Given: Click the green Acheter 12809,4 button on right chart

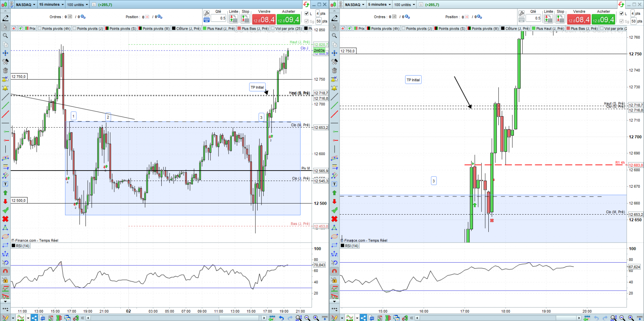Looking at the screenshot, I should pyautogui.click(x=603, y=19).
